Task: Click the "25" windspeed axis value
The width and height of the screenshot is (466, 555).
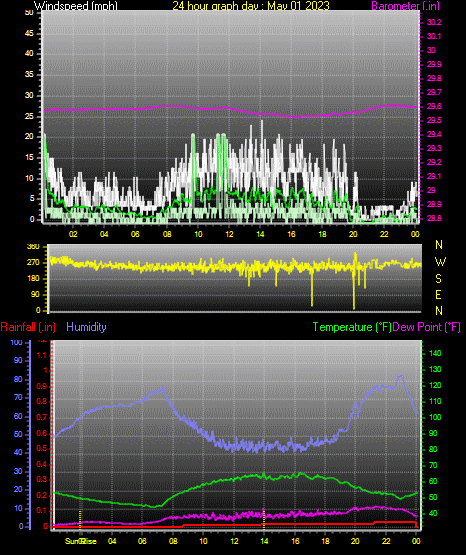Action: point(29,116)
